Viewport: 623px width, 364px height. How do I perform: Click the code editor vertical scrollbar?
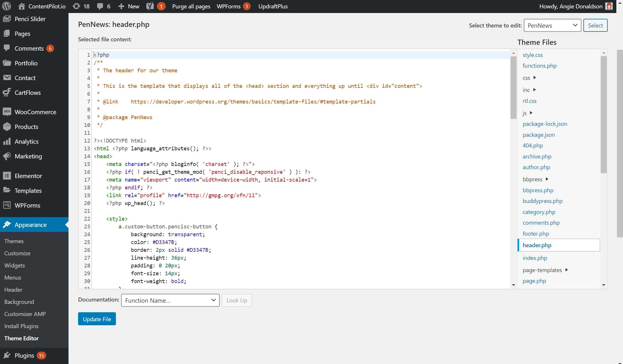tap(513, 87)
